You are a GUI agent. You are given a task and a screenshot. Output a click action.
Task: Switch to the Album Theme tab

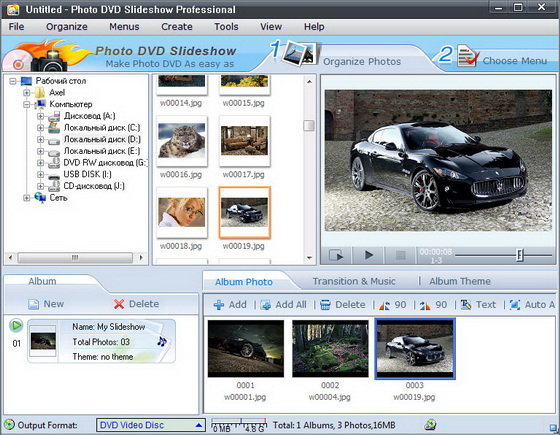(x=460, y=281)
